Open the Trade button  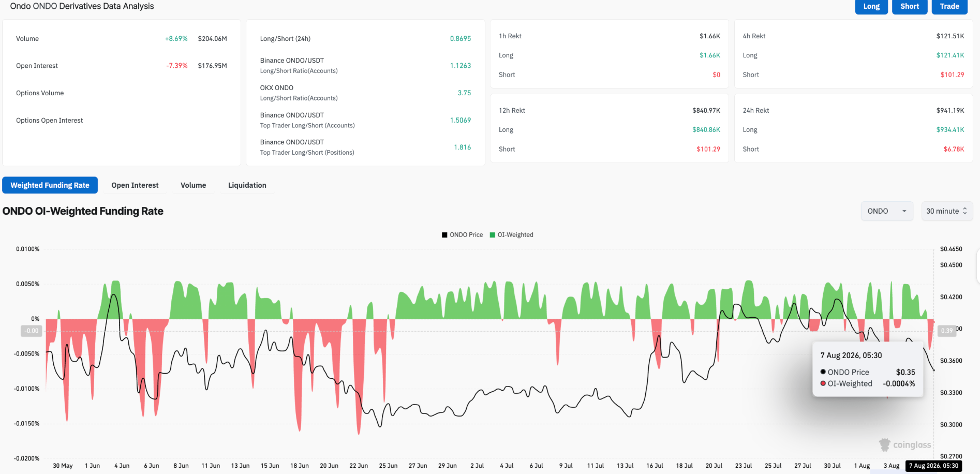pyautogui.click(x=949, y=7)
